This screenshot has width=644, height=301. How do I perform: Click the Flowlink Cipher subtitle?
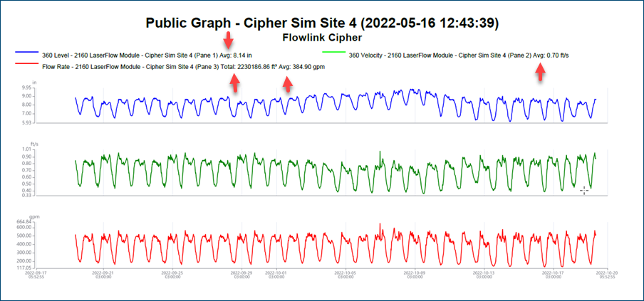coord(322,38)
